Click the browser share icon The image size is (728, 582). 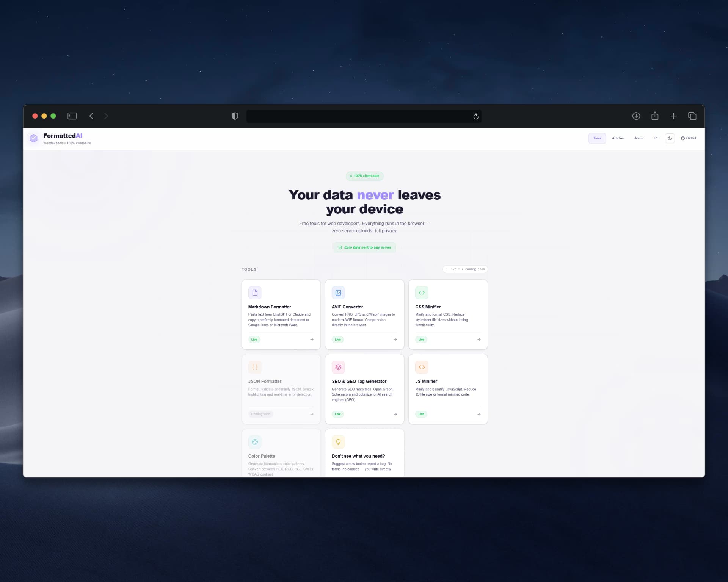coord(655,116)
